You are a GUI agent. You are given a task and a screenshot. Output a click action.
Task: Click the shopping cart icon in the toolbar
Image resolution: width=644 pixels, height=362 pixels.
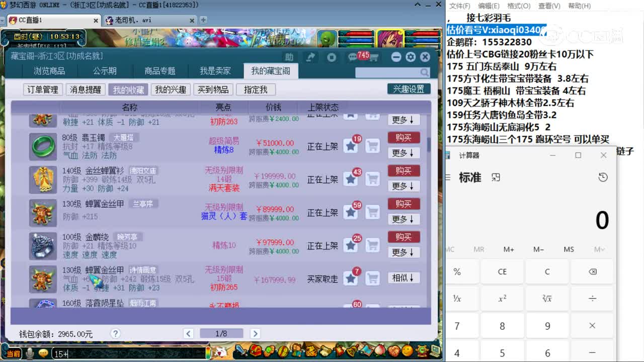(x=375, y=57)
